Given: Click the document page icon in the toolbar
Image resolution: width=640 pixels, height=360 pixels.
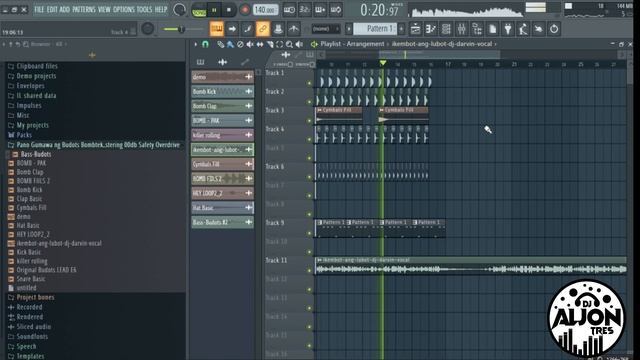Looking at the screenshot, I should (x=493, y=29).
